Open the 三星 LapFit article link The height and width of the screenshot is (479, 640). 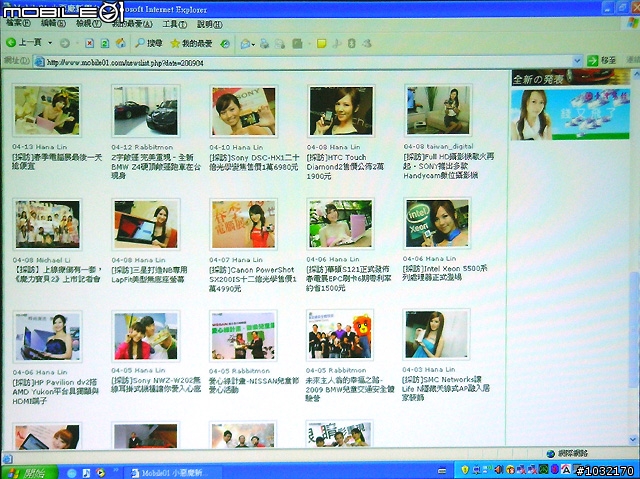coord(149,275)
